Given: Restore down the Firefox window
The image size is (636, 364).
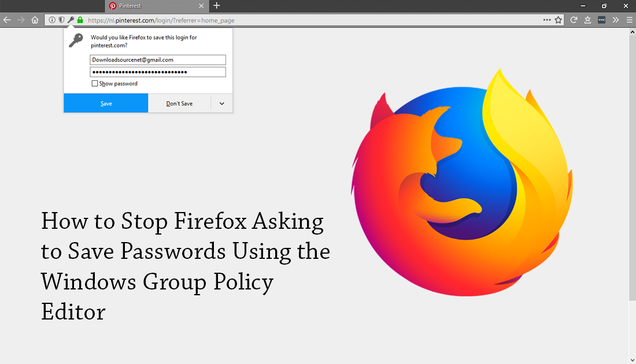Looking at the screenshot, I should [x=604, y=6].
